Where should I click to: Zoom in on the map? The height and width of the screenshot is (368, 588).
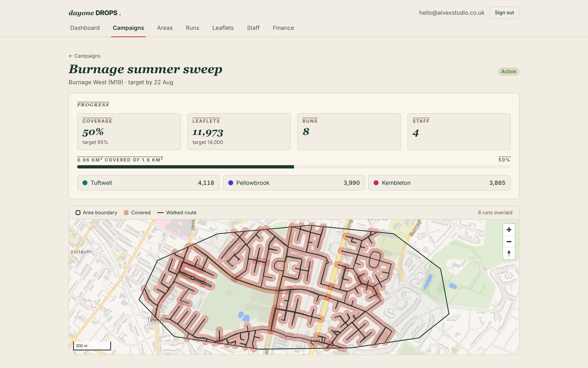[509, 230]
